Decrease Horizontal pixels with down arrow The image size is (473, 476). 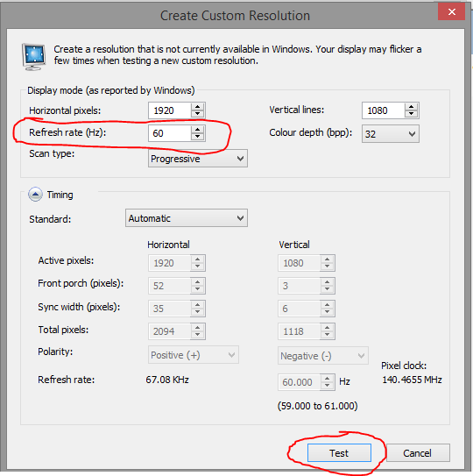click(197, 114)
